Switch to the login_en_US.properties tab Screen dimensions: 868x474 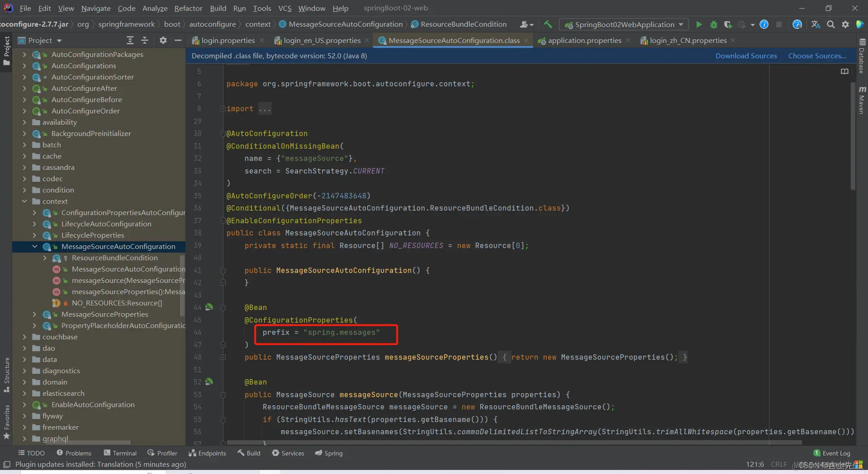pyautogui.click(x=321, y=41)
